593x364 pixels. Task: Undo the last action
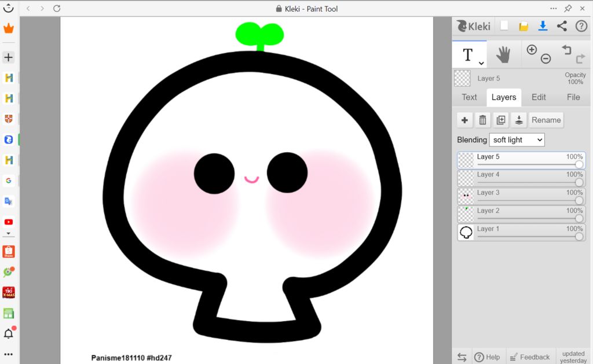click(566, 50)
